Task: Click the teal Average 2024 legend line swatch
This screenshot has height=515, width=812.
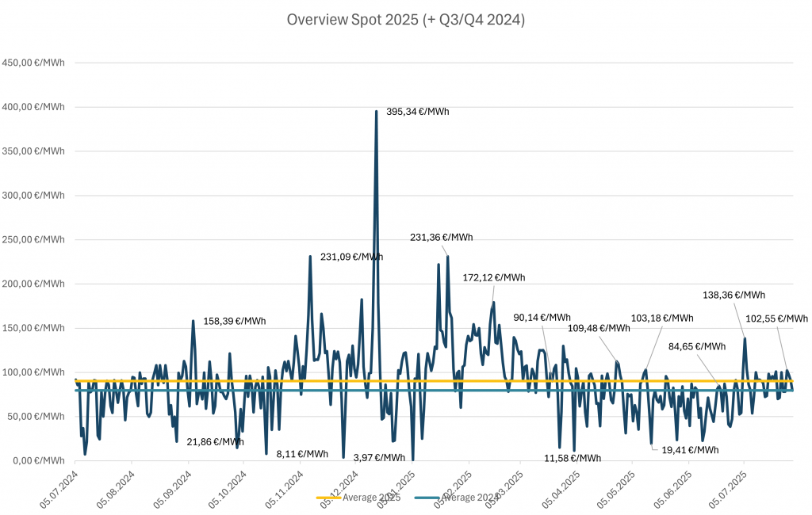Action: [427, 497]
